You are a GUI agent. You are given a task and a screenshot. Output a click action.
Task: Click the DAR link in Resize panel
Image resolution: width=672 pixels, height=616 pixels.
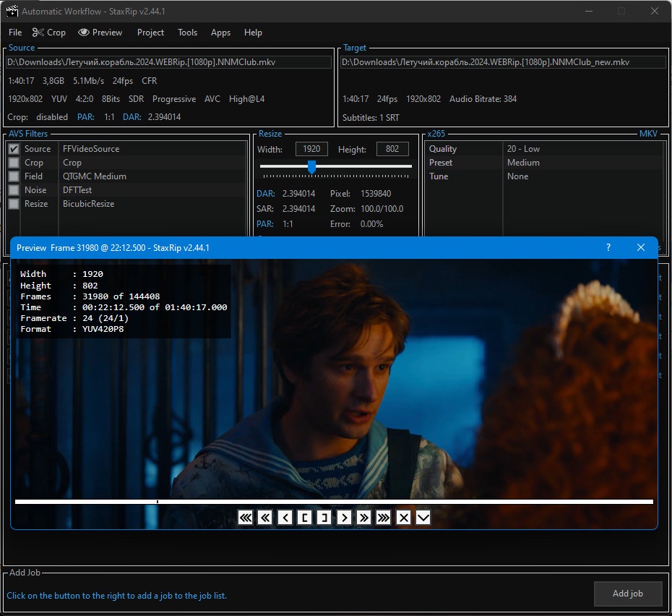coord(266,194)
